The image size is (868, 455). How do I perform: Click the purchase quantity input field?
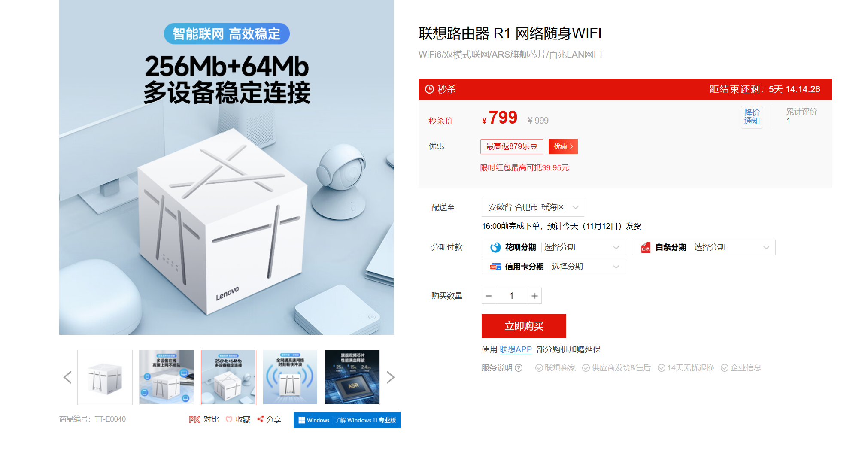pos(511,296)
